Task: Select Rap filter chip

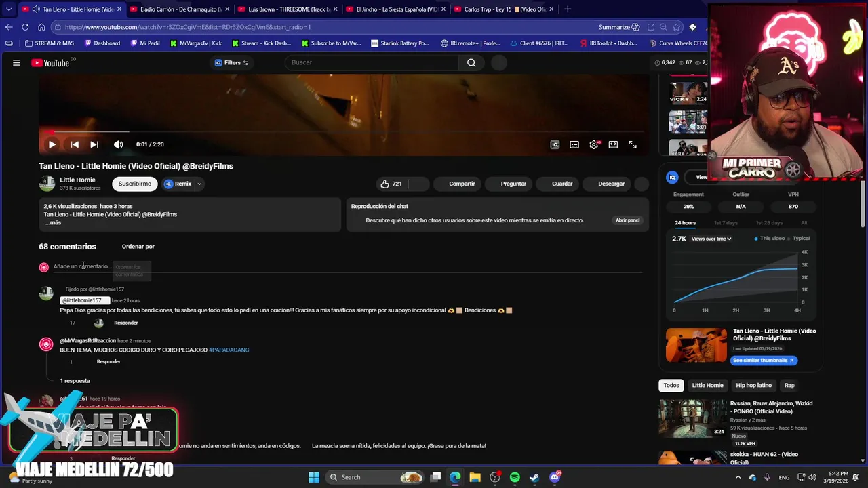Action: tap(789, 386)
